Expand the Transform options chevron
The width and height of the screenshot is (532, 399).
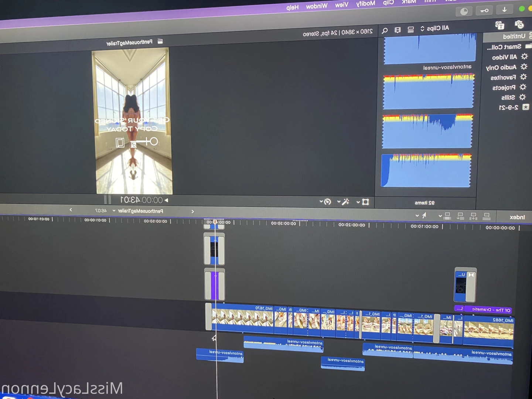[x=358, y=202]
